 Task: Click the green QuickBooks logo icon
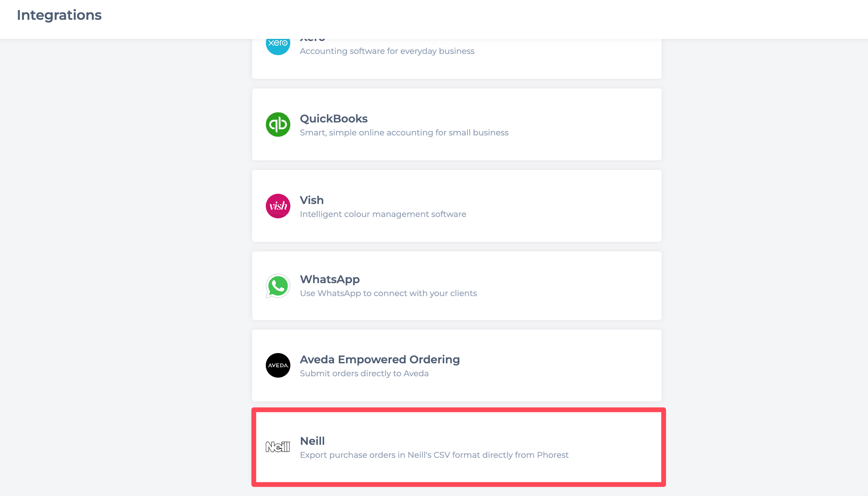(278, 125)
